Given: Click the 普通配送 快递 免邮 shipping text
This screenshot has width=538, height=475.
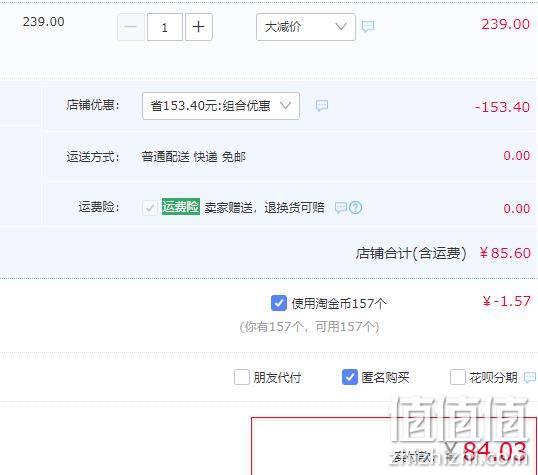Looking at the screenshot, I should point(194,157).
